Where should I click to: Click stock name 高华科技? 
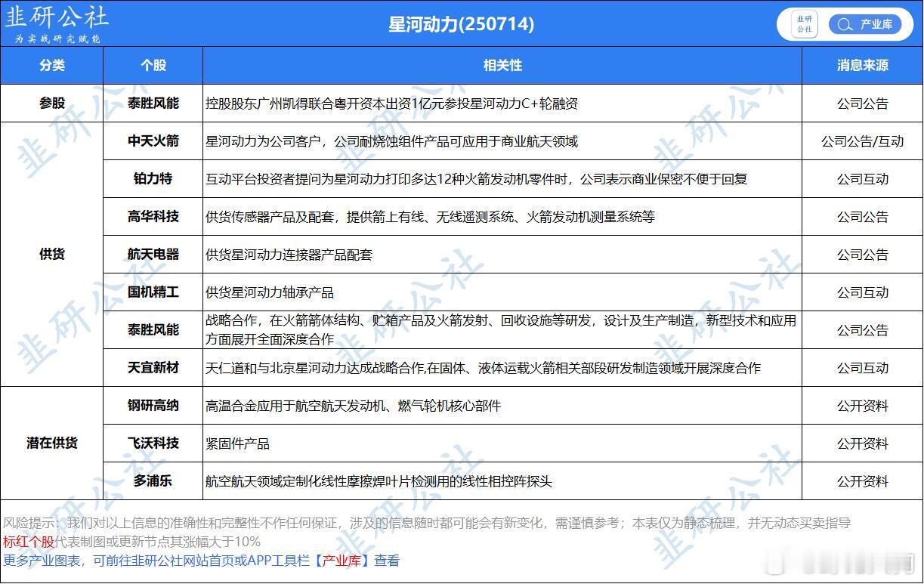click(153, 217)
